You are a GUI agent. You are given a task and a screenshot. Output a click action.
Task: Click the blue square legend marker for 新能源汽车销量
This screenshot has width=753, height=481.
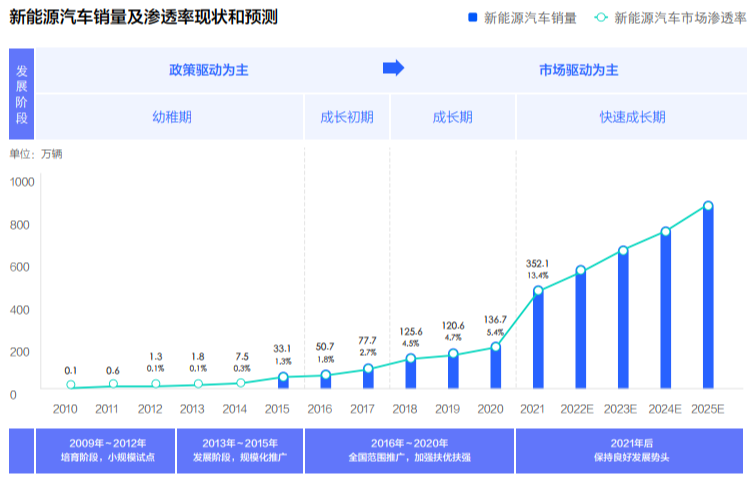point(473,18)
